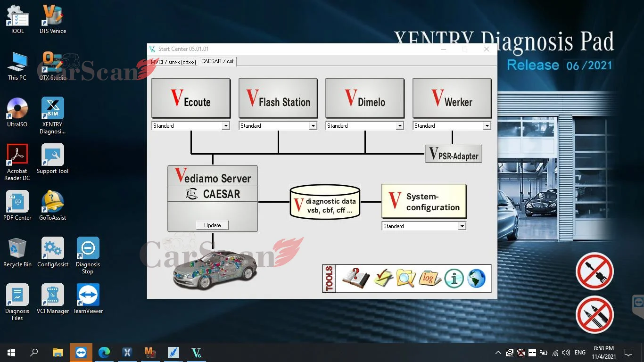
Task: Select the PDF Center desktop icon
Action: coord(17,206)
